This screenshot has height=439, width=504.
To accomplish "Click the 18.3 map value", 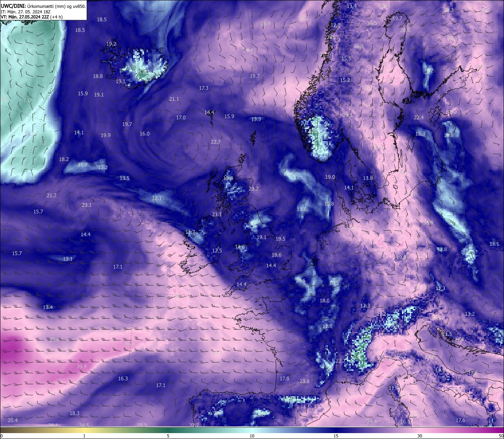I will [x=74, y=413].
